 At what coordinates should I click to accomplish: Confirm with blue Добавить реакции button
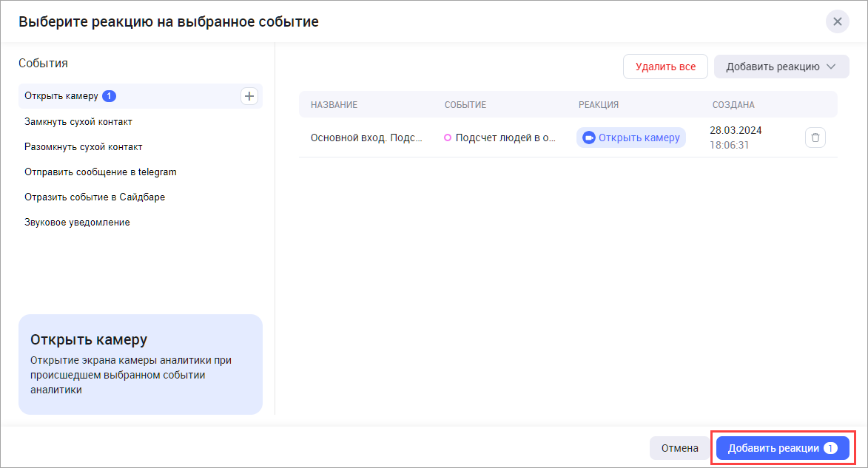782,448
